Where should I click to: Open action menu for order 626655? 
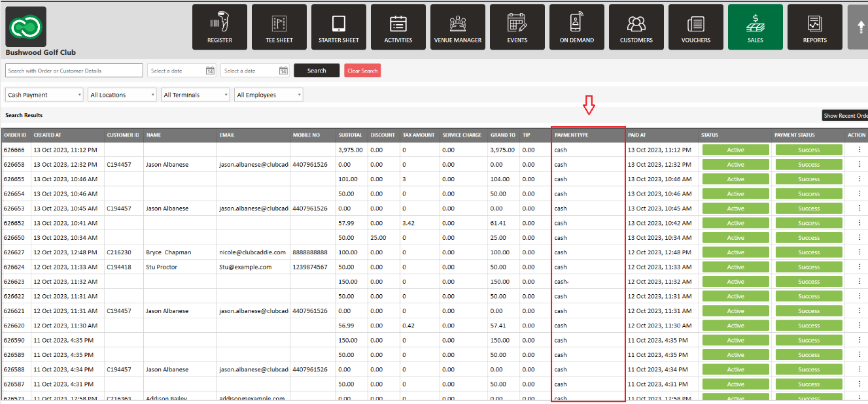[859, 179]
